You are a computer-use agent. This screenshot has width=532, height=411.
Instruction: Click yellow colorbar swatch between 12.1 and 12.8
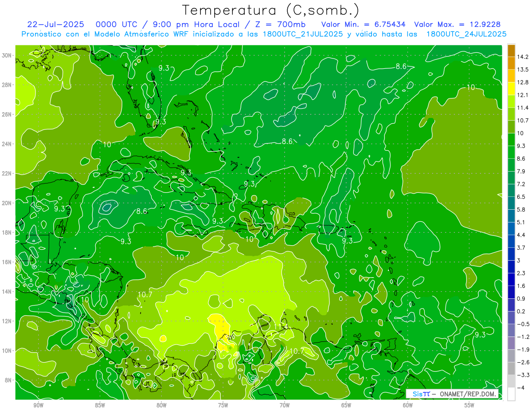pyautogui.click(x=511, y=89)
